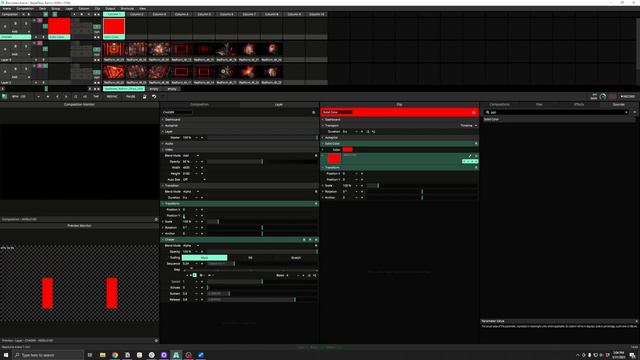Viewport: 640px width, 360px height.
Task: Adjust the layer Master slider
Action: pos(262,138)
